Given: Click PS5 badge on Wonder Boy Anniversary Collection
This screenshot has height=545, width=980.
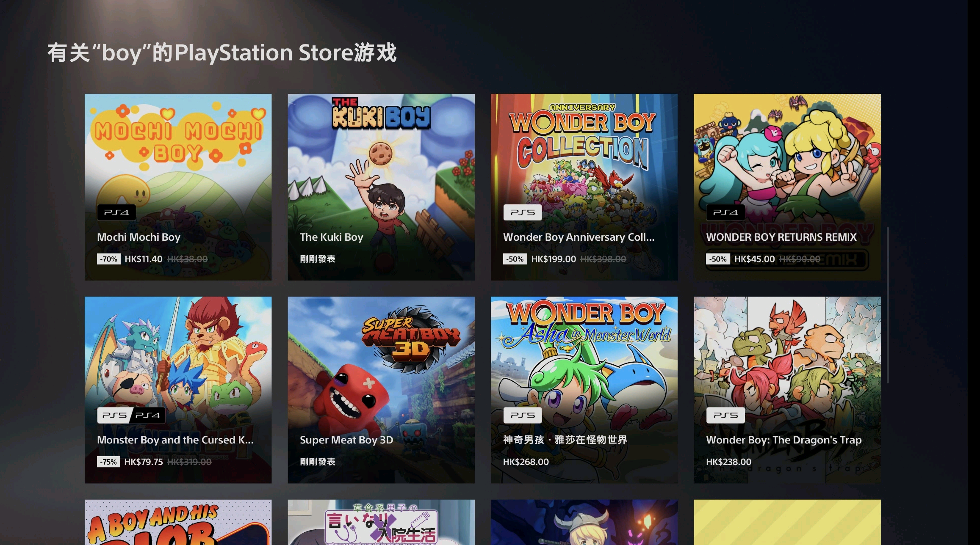Looking at the screenshot, I should [522, 212].
